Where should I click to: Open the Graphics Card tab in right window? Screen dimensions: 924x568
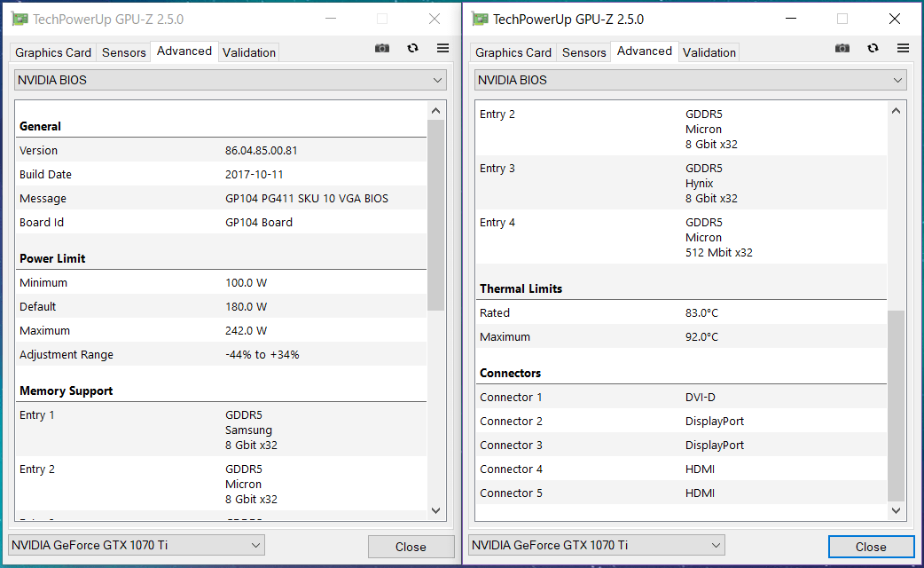click(x=513, y=52)
